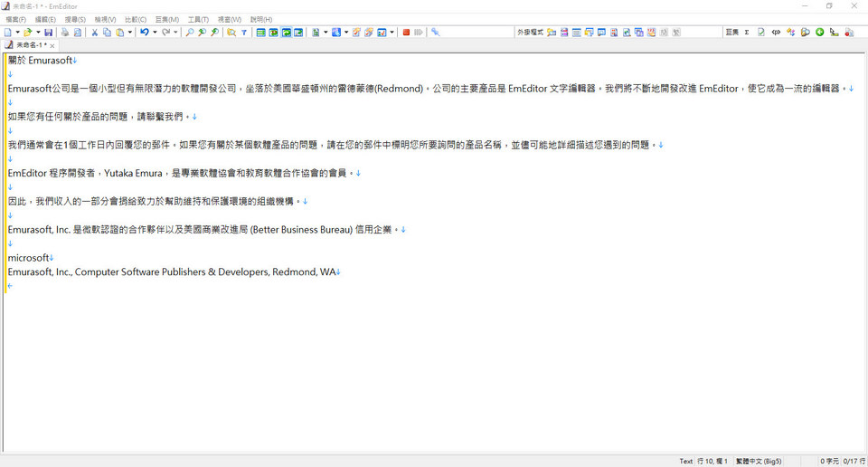This screenshot has width=868, height=467.
Task: Click the red record macro icon
Action: coord(406,33)
